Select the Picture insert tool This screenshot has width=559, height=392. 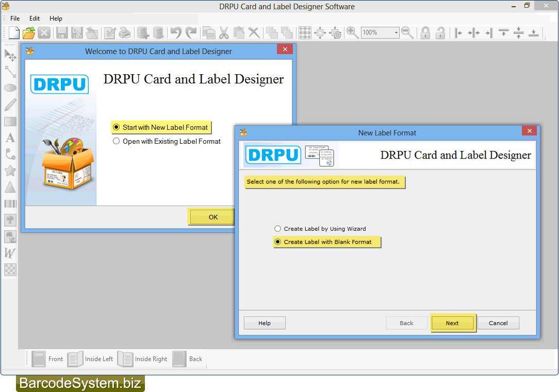pyautogui.click(x=10, y=220)
